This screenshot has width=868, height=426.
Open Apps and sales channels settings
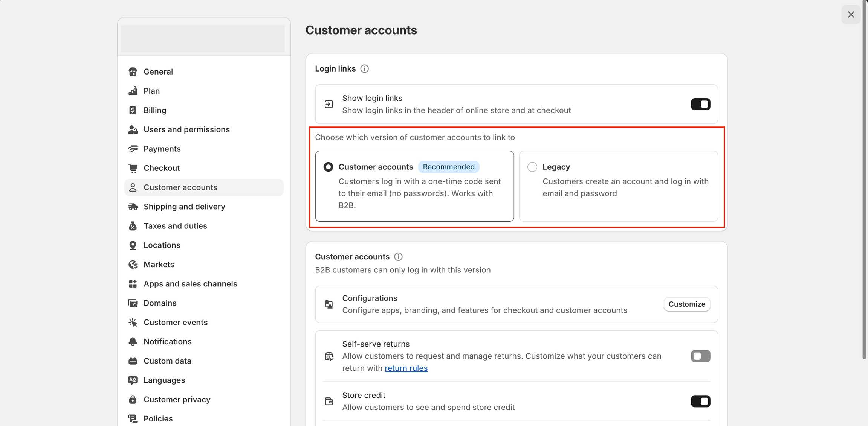[190, 284]
